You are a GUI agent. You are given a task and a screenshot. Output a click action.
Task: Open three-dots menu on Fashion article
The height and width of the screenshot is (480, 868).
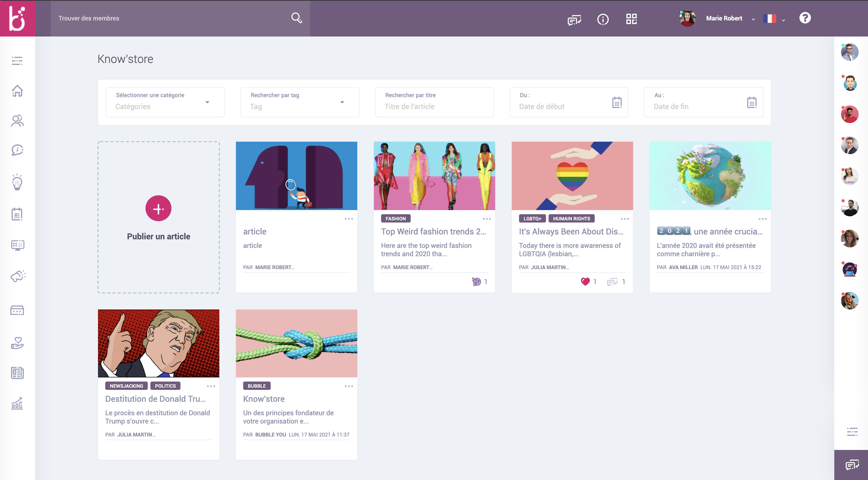pos(486,219)
